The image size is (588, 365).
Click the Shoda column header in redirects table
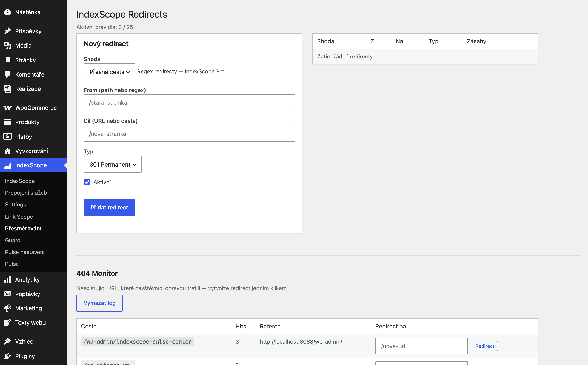tap(325, 41)
